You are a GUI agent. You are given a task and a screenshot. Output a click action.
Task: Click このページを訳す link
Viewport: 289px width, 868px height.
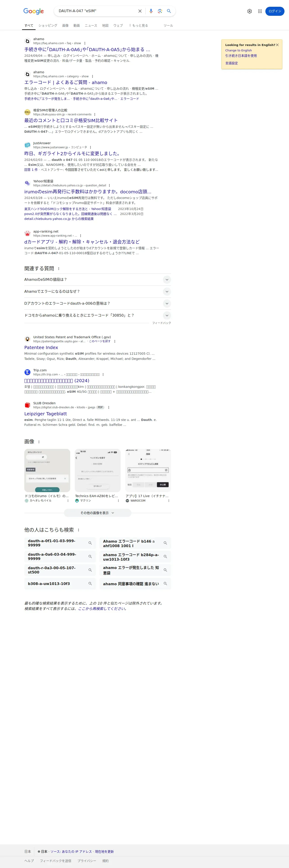(99, 341)
